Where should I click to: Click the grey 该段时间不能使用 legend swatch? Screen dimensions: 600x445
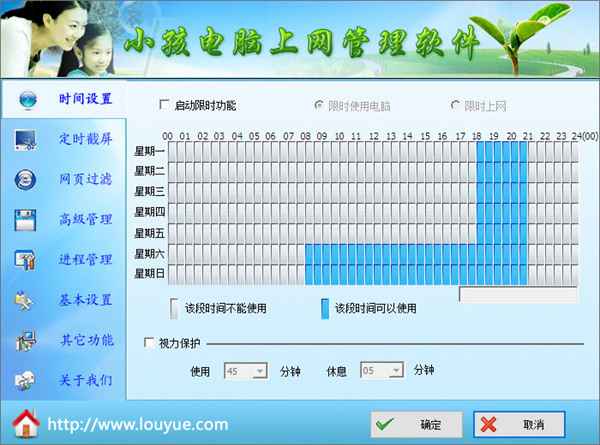pos(174,309)
